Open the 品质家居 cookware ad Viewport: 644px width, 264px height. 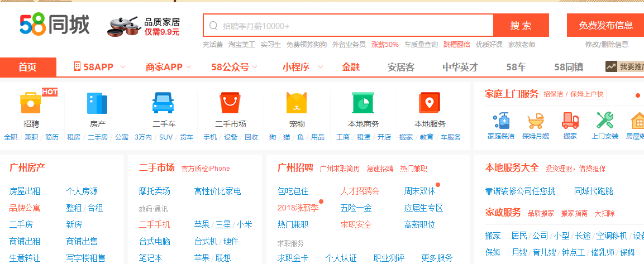click(x=144, y=26)
